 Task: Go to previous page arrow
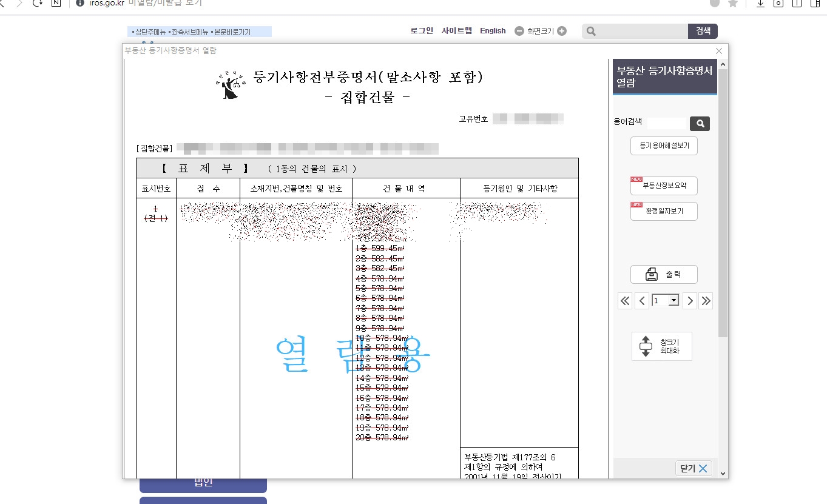pos(642,300)
